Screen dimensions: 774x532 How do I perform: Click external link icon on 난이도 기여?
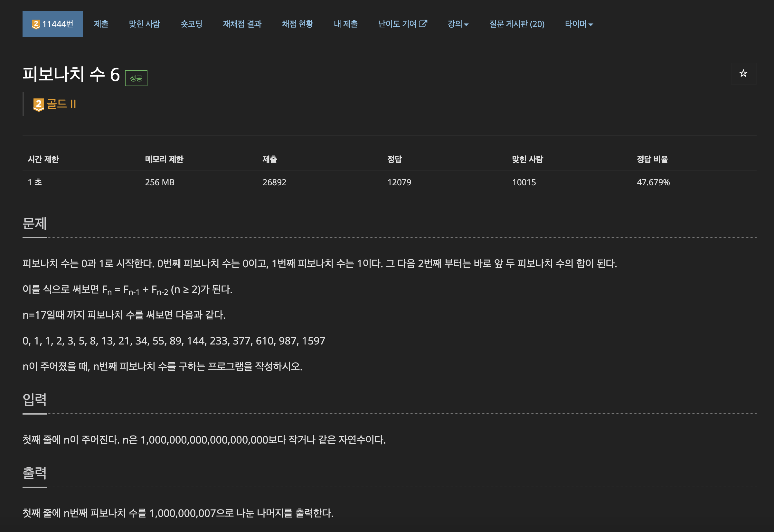tap(423, 24)
